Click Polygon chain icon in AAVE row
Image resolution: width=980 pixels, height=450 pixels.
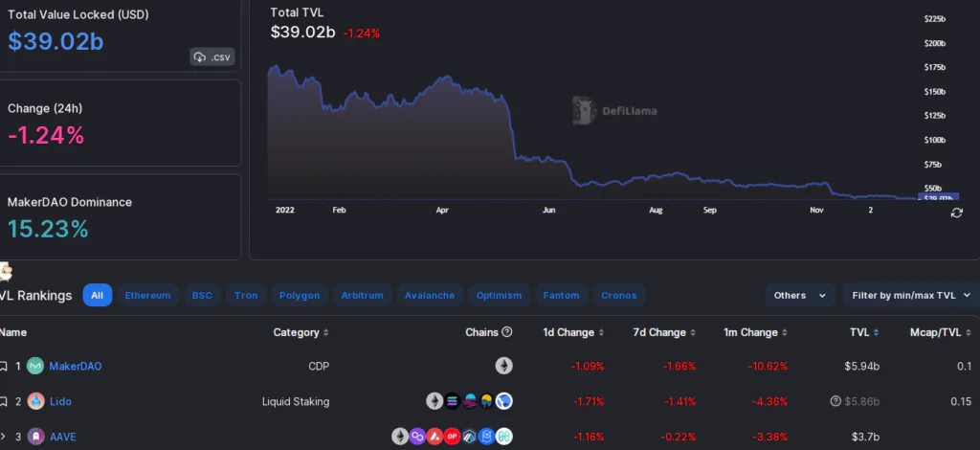[417, 436]
